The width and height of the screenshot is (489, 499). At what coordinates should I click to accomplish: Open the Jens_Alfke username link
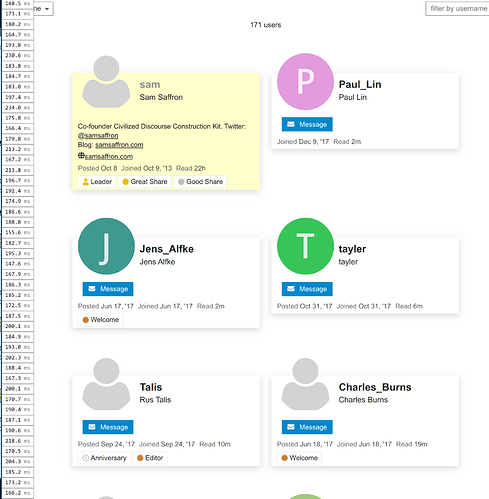(x=167, y=249)
